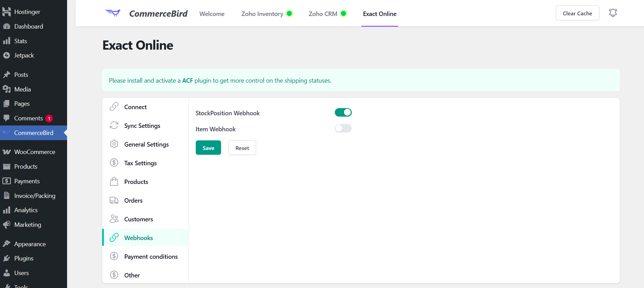Image resolution: width=644 pixels, height=288 pixels.
Task: Follow the ACF plugin link
Action: (188, 81)
